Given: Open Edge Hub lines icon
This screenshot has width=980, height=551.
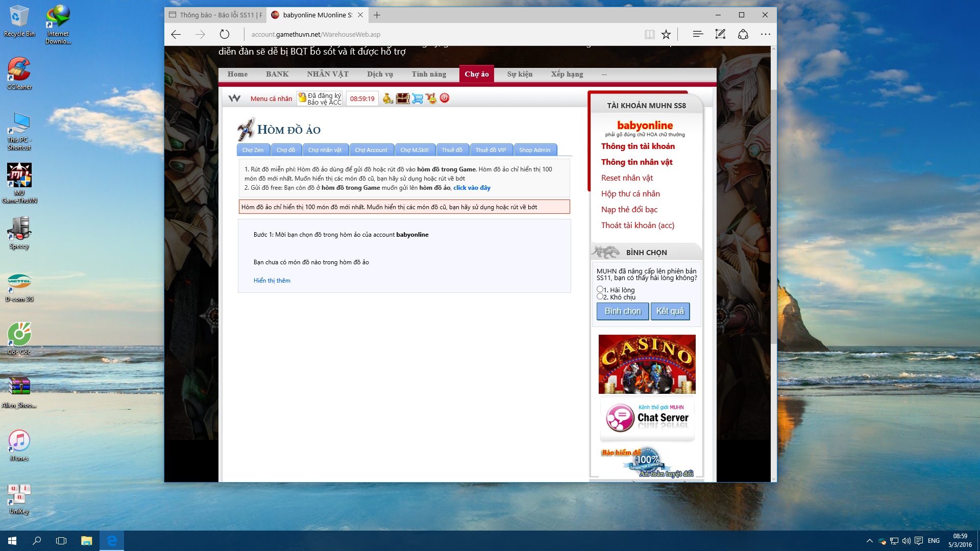Looking at the screenshot, I should click(698, 34).
